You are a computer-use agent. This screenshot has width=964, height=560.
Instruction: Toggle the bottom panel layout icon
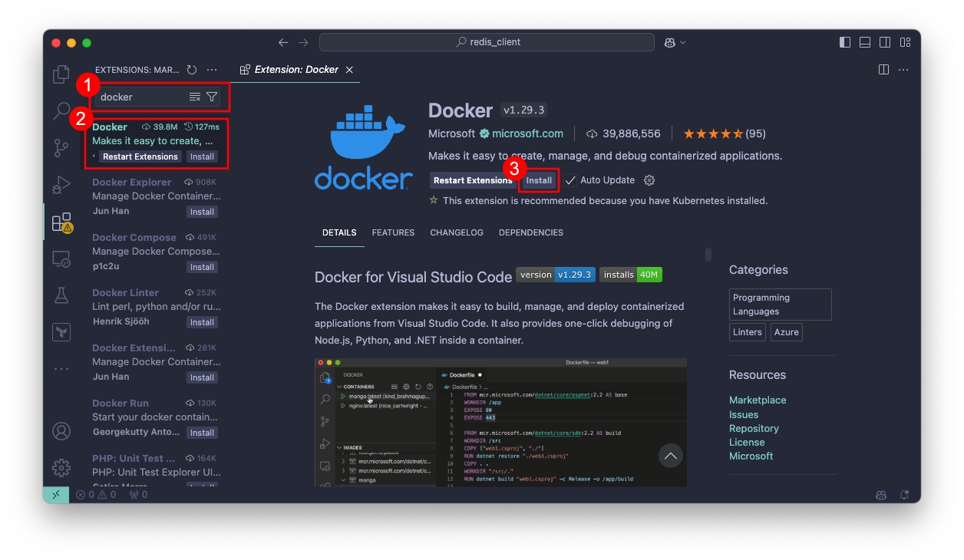click(x=865, y=42)
